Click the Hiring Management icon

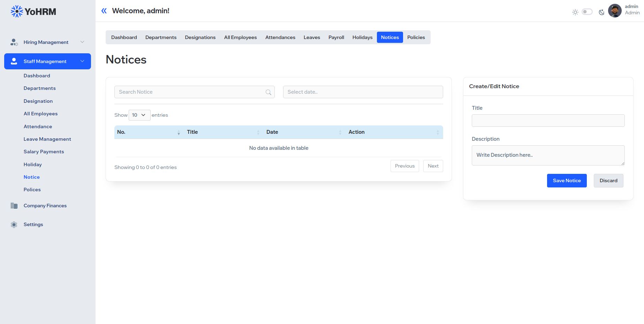tap(14, 42)
